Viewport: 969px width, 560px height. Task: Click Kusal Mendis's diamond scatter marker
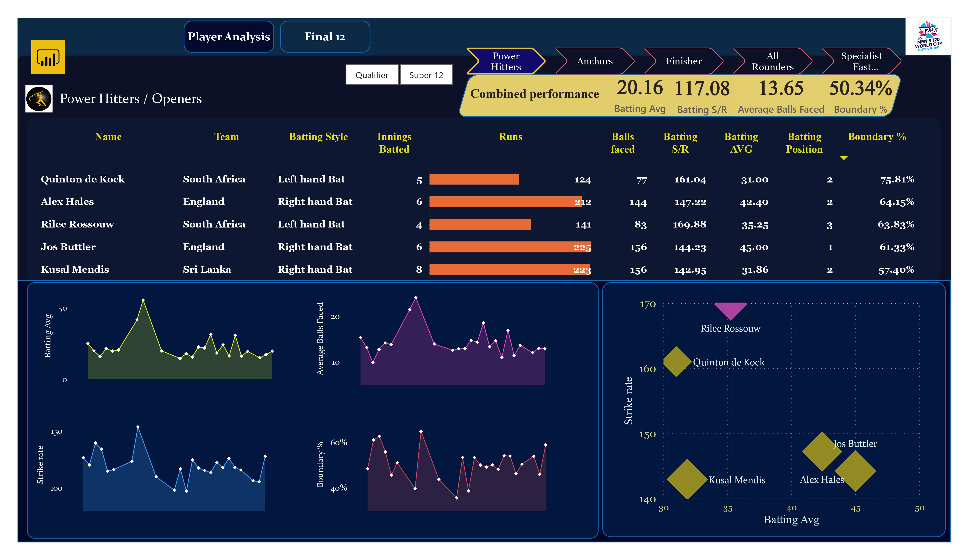[687, 479]
